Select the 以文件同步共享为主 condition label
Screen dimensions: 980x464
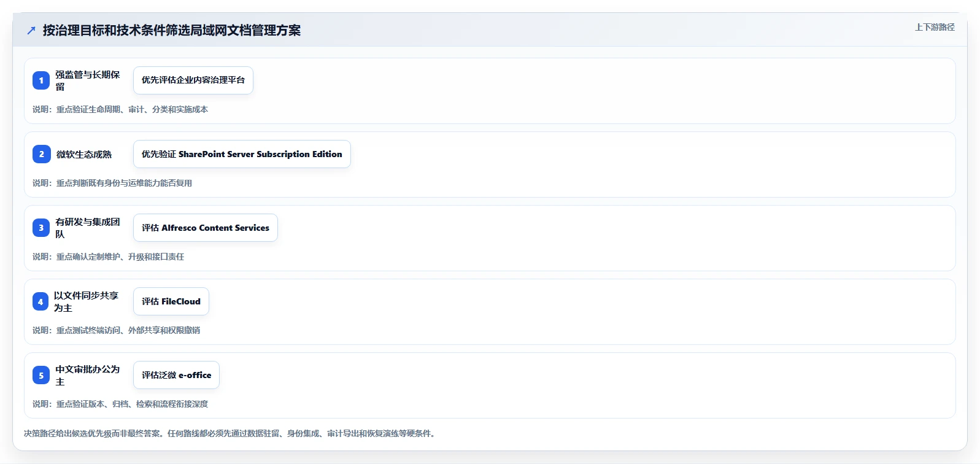[x=86, y=301]
